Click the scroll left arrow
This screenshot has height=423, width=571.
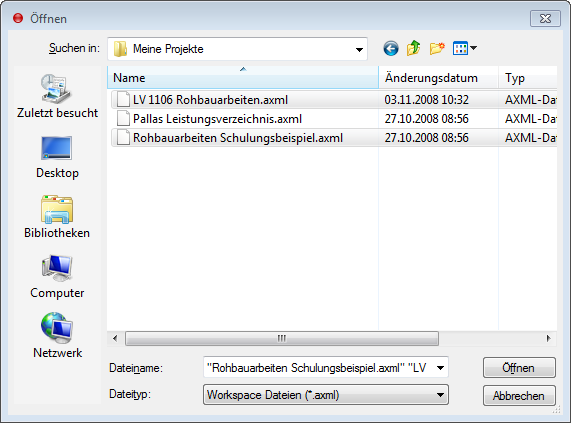tap(115, 339)
